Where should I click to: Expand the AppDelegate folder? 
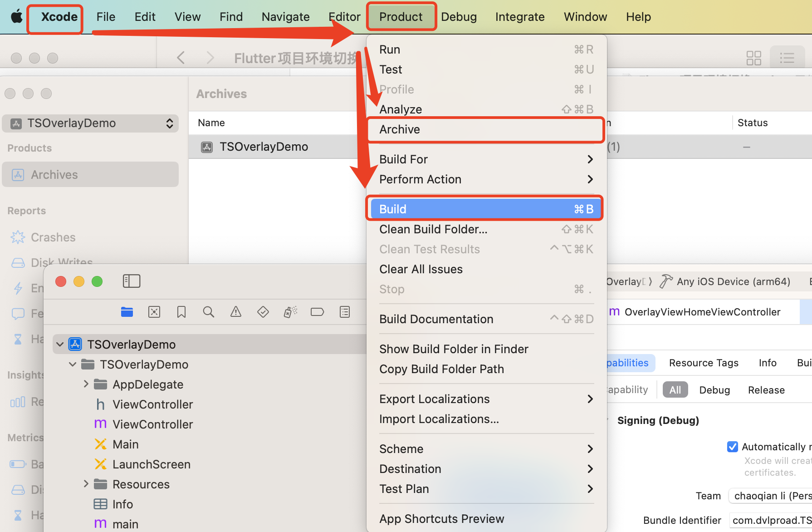click(86, 384)
